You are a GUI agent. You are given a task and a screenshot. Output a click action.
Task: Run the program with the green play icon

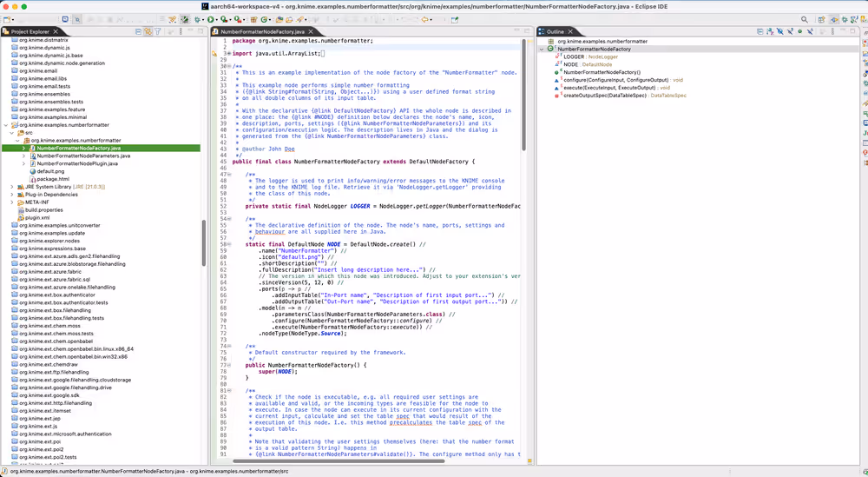click(x=210, y=19)
